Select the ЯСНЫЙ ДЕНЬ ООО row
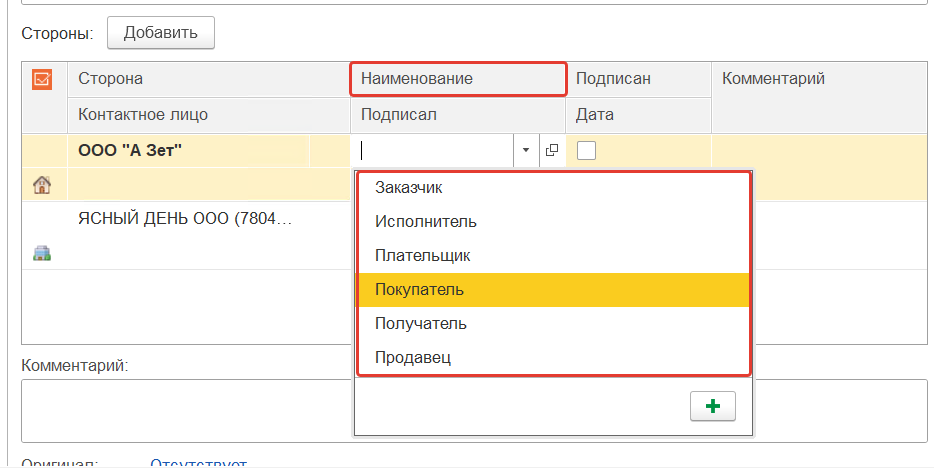The width and height of the screenshot is (934, 468). pos(185,218)
